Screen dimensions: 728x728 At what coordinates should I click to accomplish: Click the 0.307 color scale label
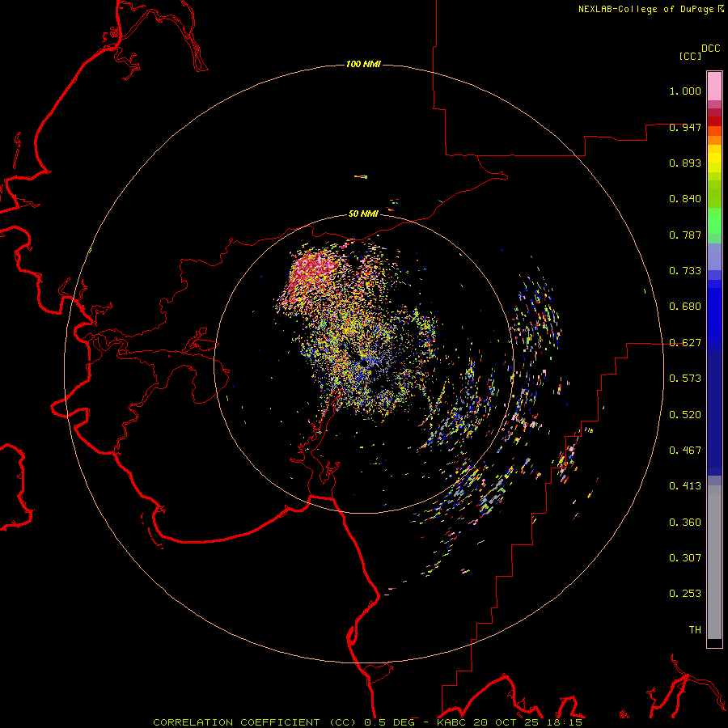click(685, 558)
